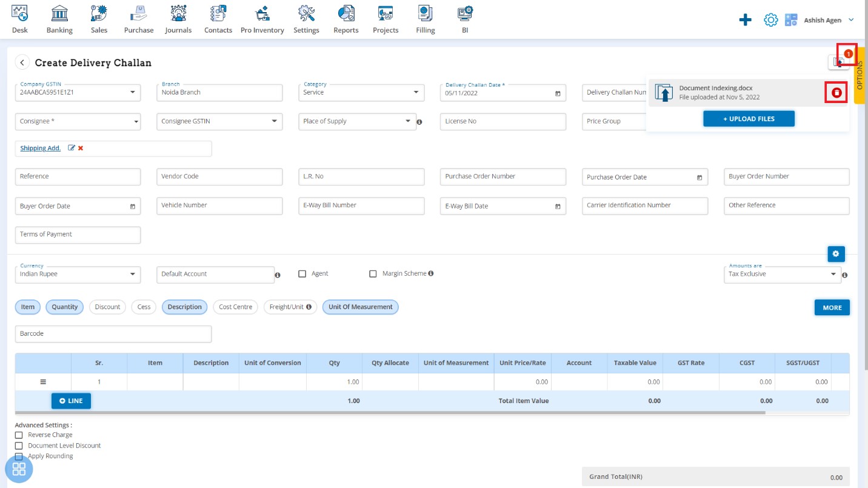Viewport: 868px width, 488px height.
Task: Toggle the Cess column chip
Action: pos(144,307)
